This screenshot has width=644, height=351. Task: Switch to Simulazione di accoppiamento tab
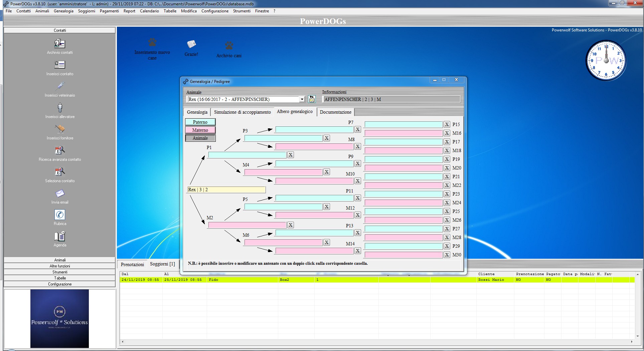(242, 112)
